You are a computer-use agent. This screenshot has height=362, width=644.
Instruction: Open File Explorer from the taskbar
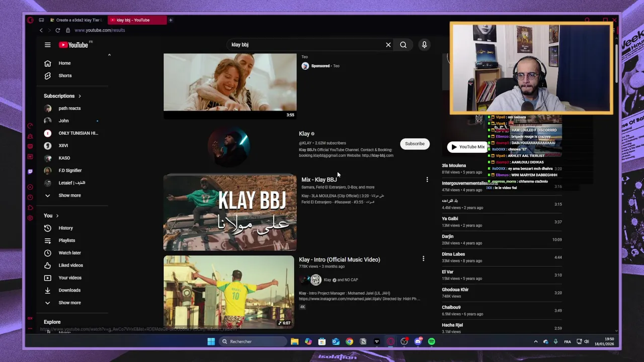[x=294, y=341]
